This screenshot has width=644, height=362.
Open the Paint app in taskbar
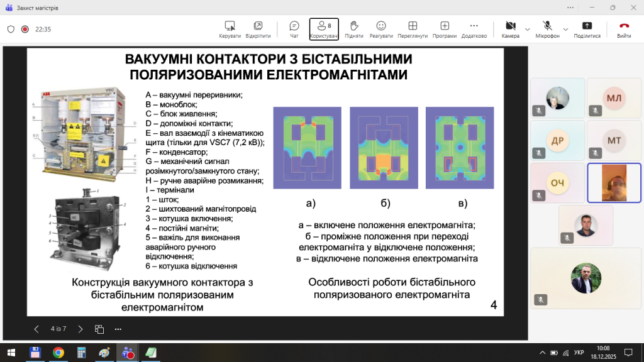[x=104, y=353]
